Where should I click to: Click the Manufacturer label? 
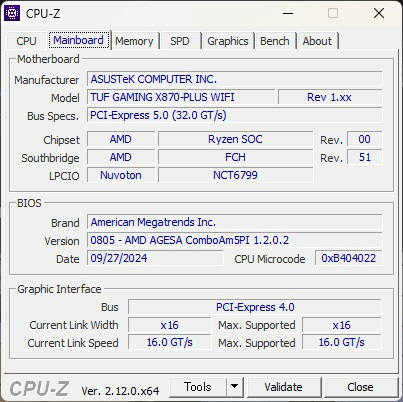(x=47, y=80)
